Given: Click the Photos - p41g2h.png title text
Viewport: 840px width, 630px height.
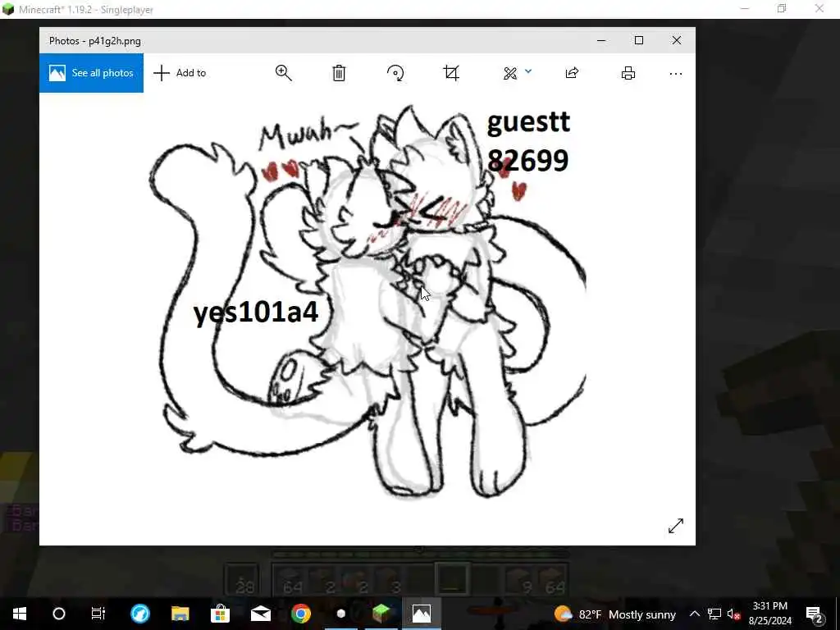Looking at the screenshot, I should (x=95, y=41).
